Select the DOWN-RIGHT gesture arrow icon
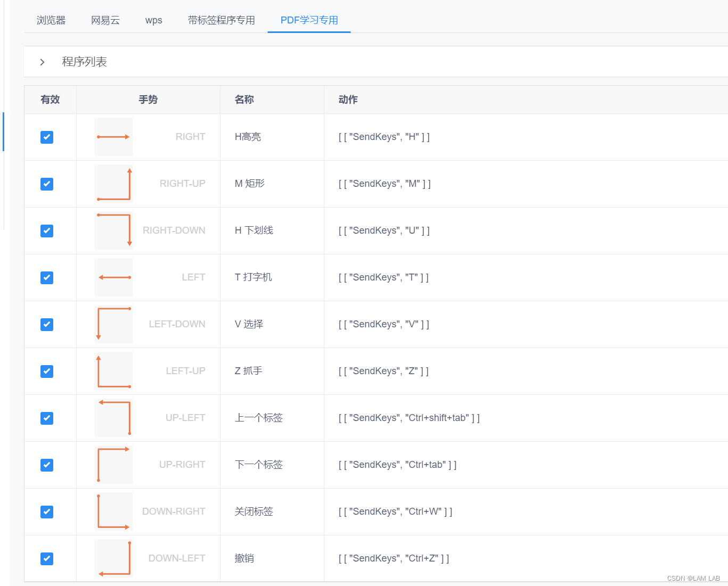 (x=114, y=511)
